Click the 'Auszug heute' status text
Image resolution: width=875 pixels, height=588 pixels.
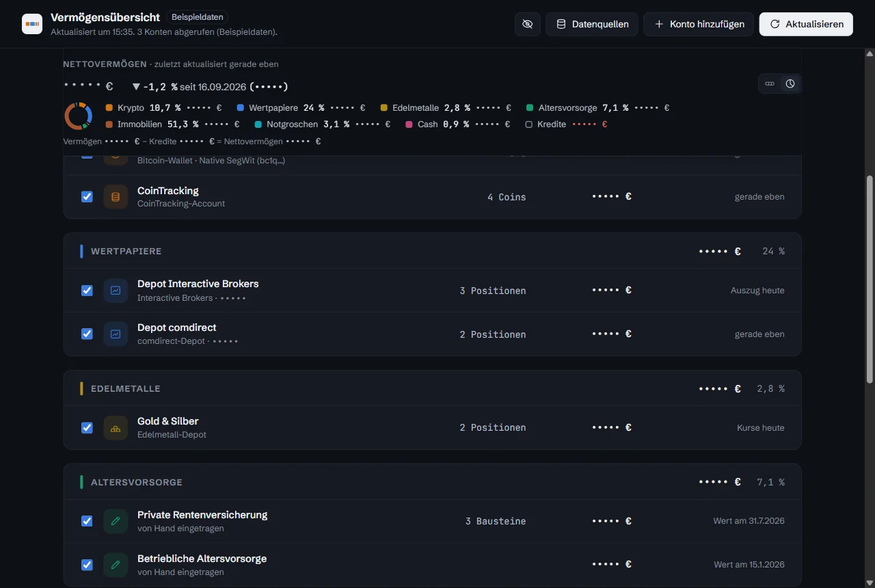tap(757, 291)
